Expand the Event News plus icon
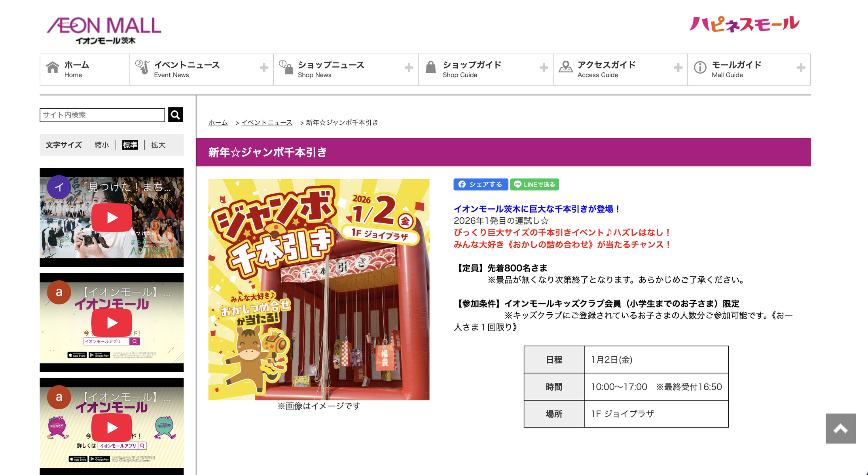868x475 pixels. click(x=264, y=68)
